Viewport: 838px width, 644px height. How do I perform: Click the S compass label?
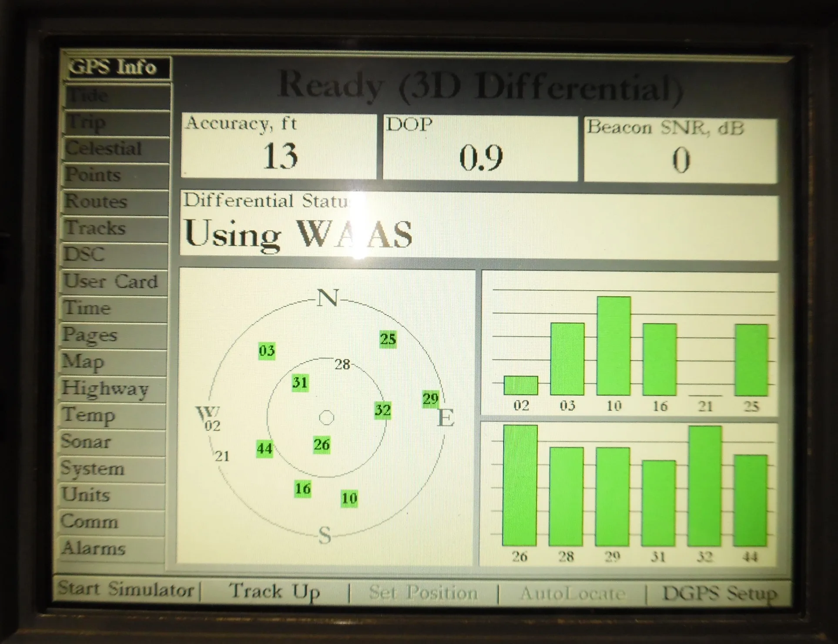click(x=325, y=535)
